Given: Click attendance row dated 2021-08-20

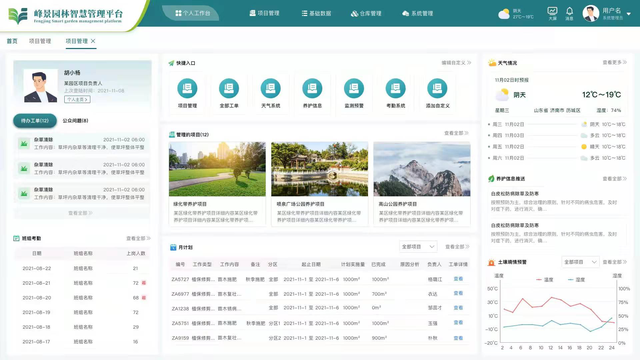Looking at the screenshot, I should [82, 298].
